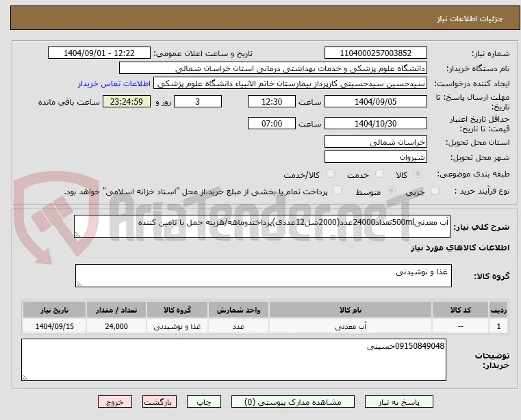
Task: Click the جزئیات اطلاعات نیاز page title
Action: 470,18
